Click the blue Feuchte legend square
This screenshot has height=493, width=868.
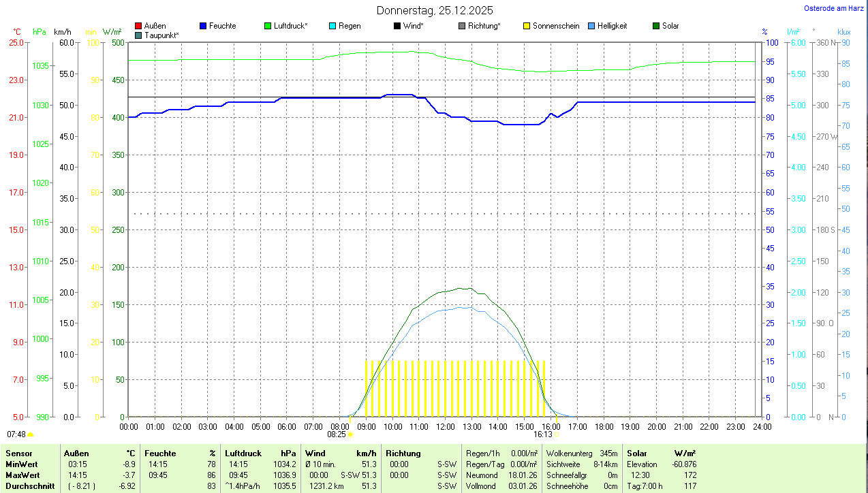click(x=203, y=26)
